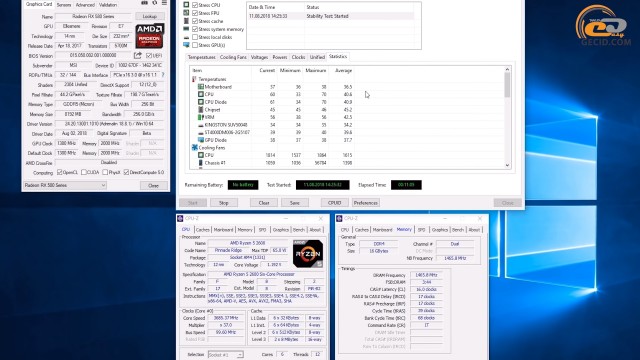Viewport: 640px width, 360px height.
Task: Toggle the PhysX checkbox in GPU-Z
Action: coord(105,172)
